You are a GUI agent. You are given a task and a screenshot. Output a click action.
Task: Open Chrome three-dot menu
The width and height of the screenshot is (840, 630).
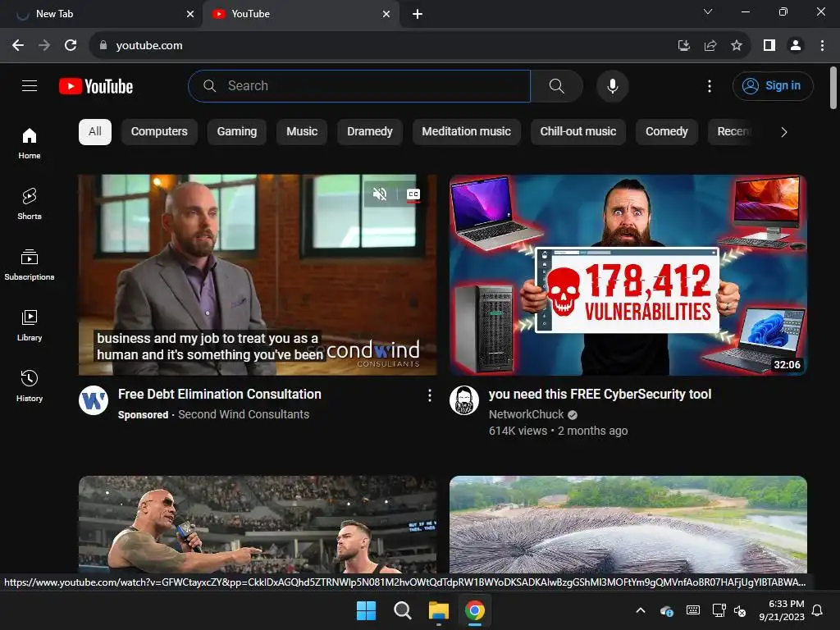(822, 46)
